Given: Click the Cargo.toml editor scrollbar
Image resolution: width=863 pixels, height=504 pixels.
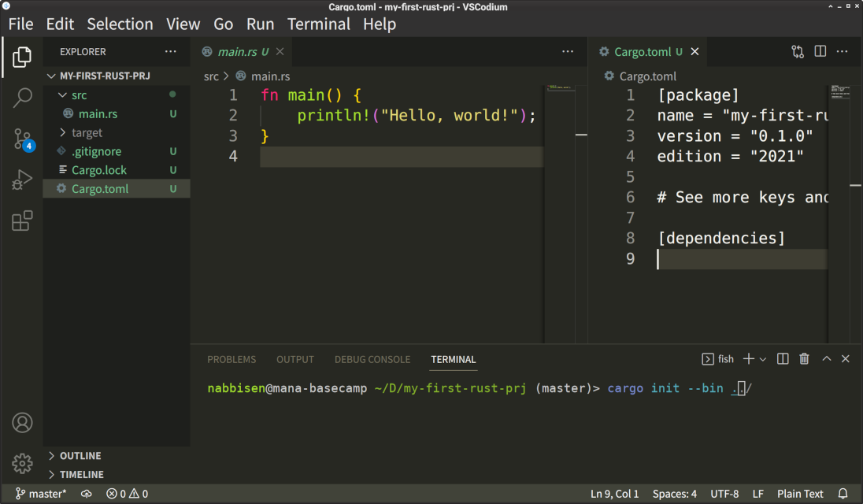Looking at the screenshot, I should 855,185.
